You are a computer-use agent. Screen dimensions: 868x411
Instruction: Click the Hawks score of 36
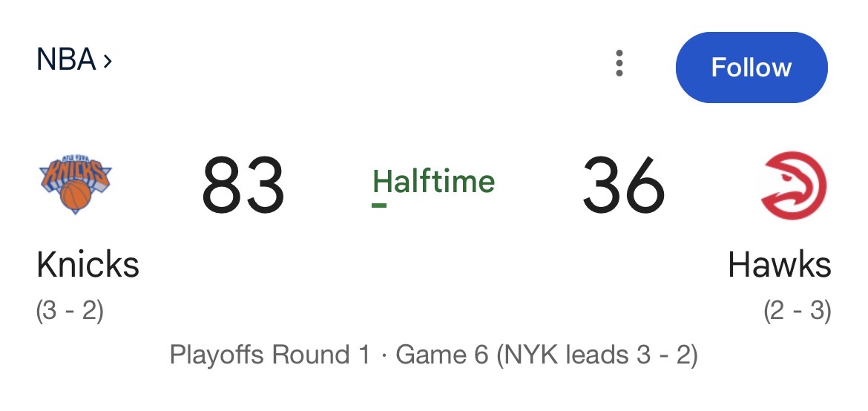click(x=623, y=185)
